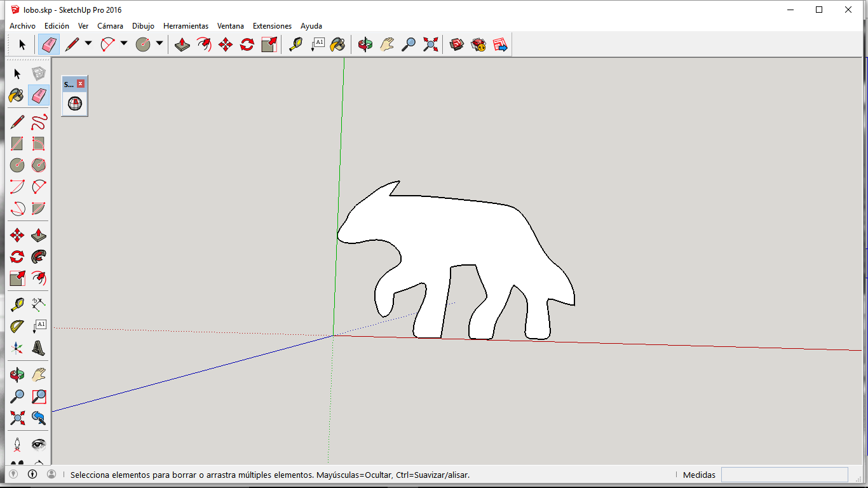
Task: Select 3D Text tool in left toolbar
Action: 39,348
